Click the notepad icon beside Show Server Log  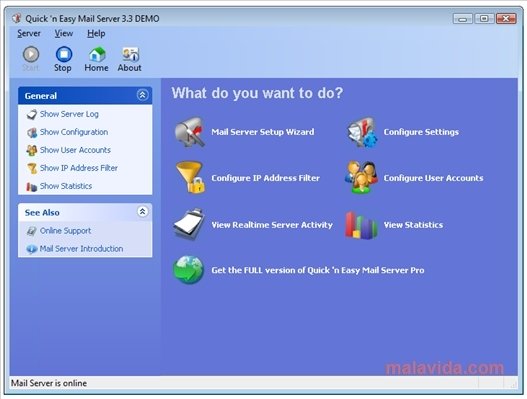(x=32, y=114)
